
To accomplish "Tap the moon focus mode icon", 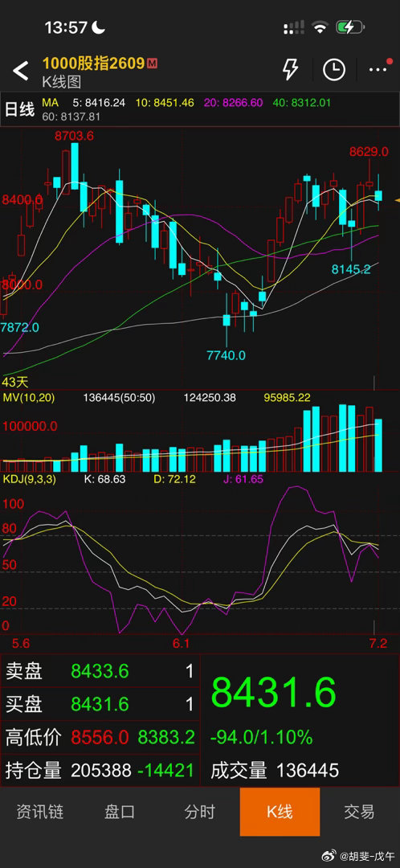I will (99, 27).
